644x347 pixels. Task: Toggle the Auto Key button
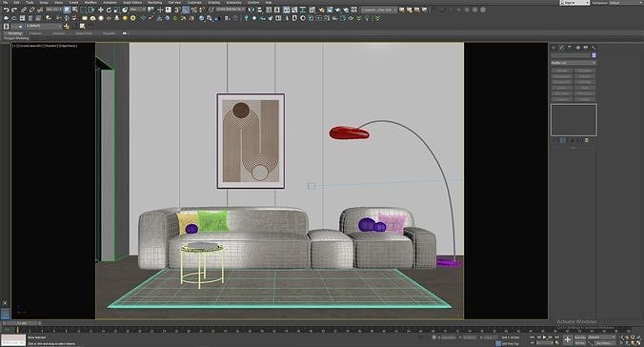coord(580,337)
